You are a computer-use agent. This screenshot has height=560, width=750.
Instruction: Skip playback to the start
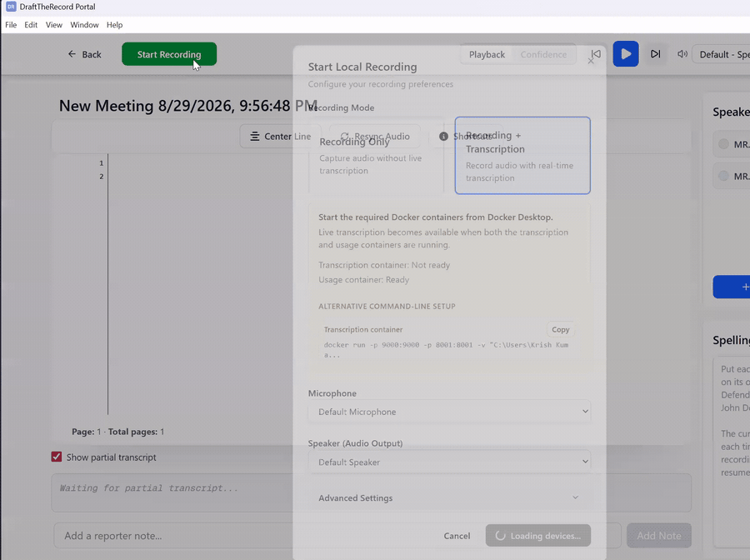pos(596,54)
